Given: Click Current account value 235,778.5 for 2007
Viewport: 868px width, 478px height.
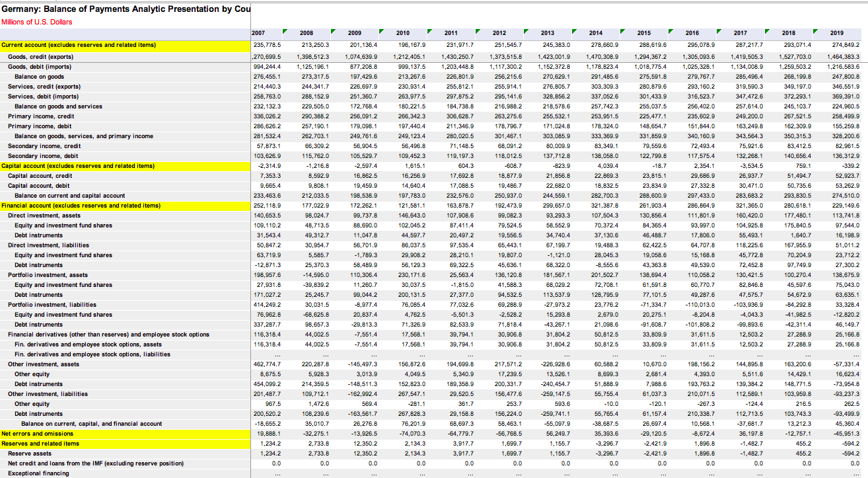Looking at the screenshot, I should 268,45.
